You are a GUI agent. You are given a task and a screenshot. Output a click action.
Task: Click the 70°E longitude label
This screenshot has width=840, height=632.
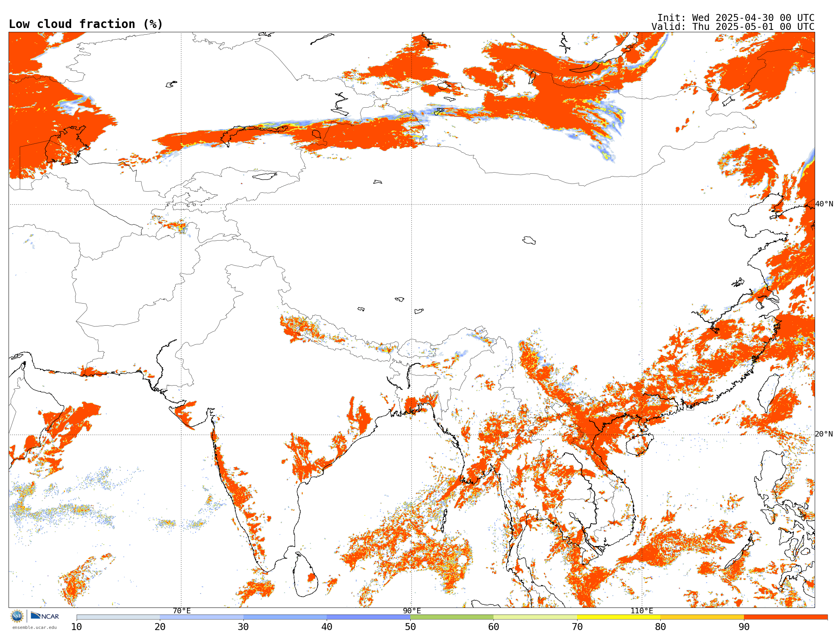click(x=182, y=611)
